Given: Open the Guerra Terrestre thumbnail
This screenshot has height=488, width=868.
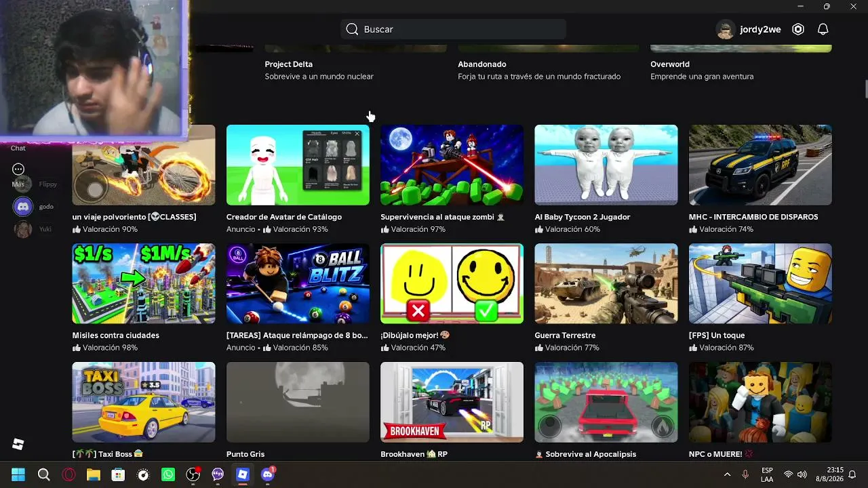Looking at the screenshot, I should pyautogui.click(x=606, y=283).
